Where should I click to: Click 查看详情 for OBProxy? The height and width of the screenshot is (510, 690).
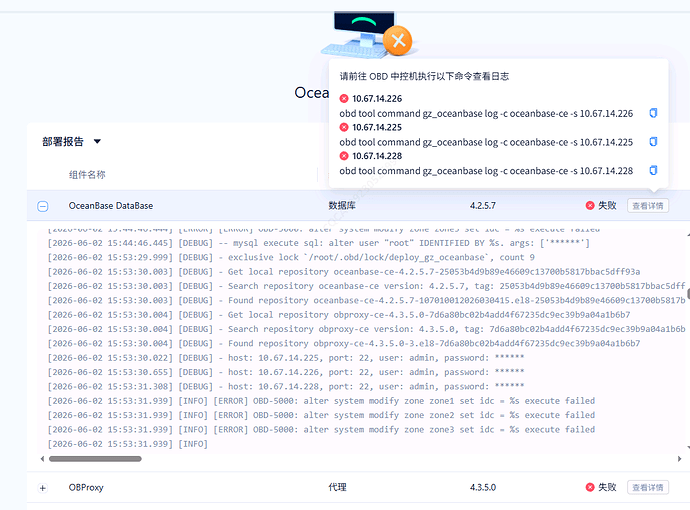click(x=648, y=487)
